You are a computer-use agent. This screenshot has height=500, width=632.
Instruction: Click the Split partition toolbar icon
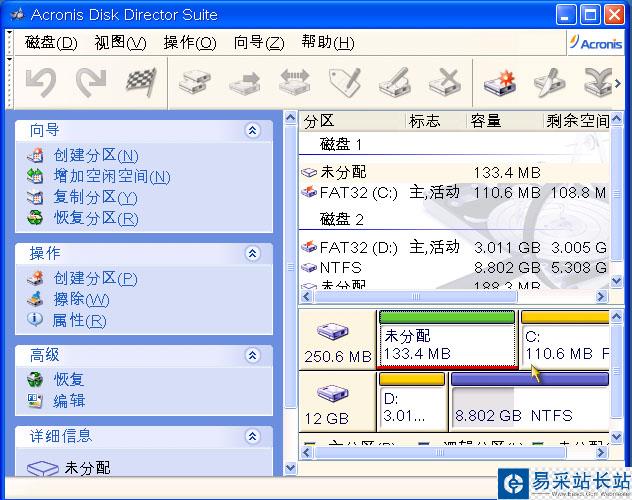coord(550,83)
